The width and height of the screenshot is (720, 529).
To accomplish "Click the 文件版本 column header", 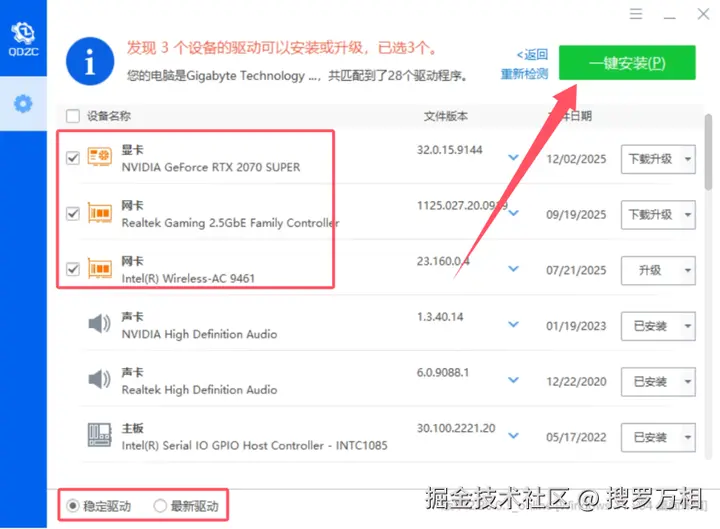I will coord(445,116).
